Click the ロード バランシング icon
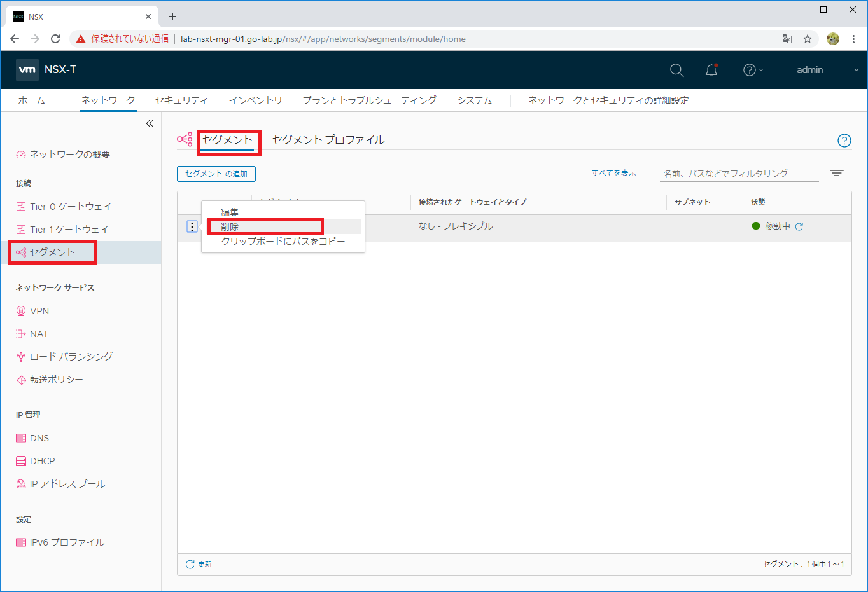The image size is (868, 592). coord(21,357)
